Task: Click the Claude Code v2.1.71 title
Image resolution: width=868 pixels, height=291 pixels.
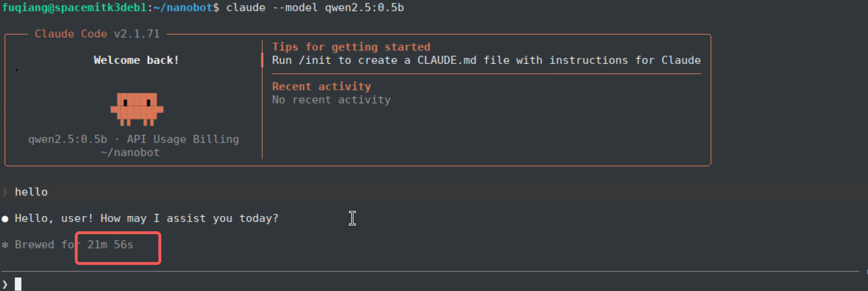Action: (97, 34)
